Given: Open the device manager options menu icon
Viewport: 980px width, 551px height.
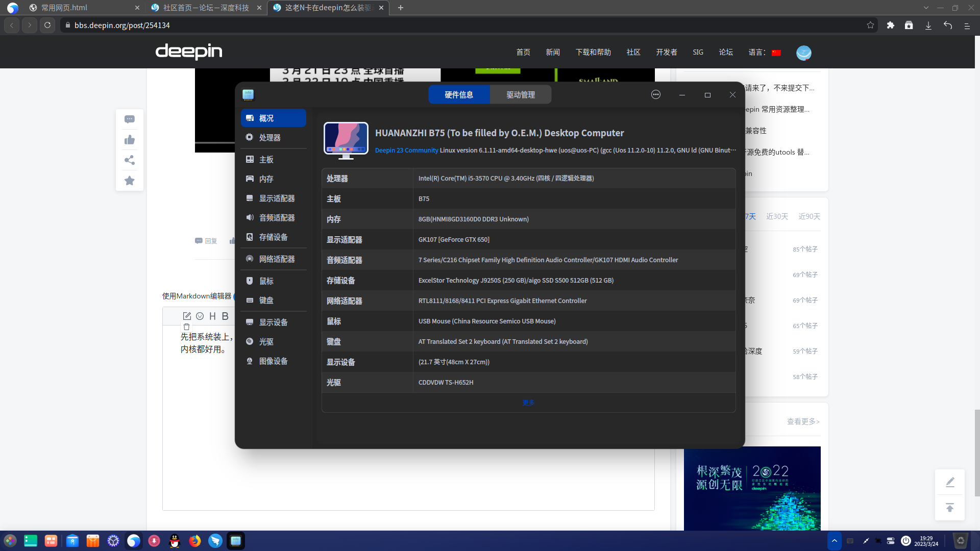Looking at the screenshot, I should [x=655, y=94].
